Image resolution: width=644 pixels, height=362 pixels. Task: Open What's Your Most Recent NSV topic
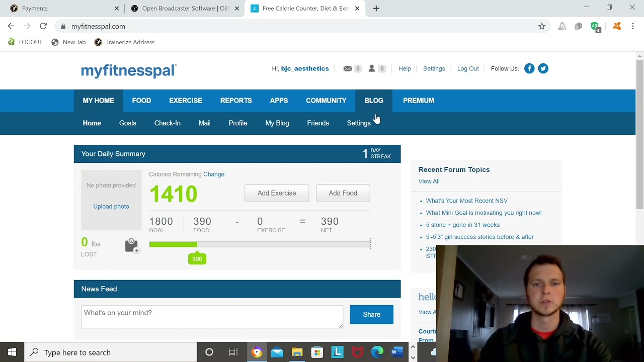pyautogui.click(x=467, y=201)
